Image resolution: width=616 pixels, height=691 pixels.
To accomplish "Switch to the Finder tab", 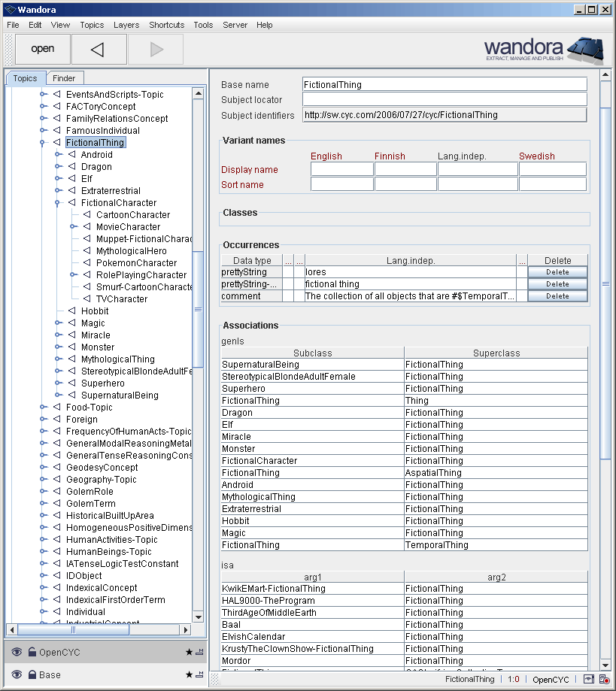I will (65, 77).
